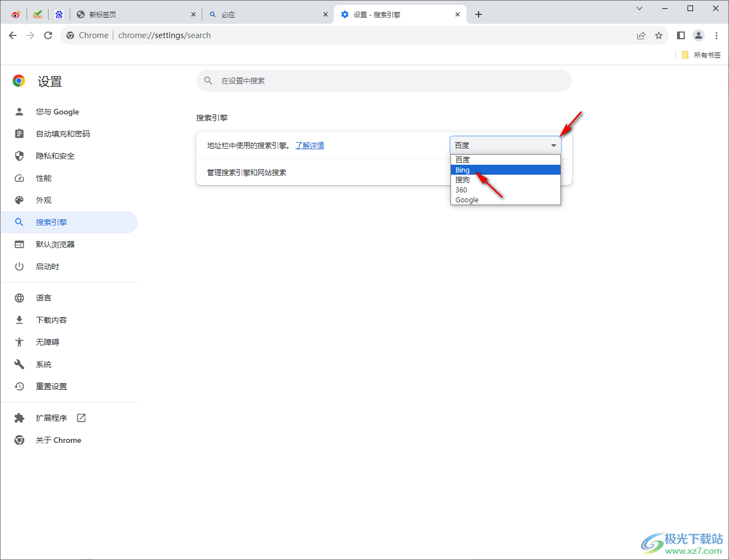Image resolution: width=729 pixels, height=560 pixels.
Task: Collapse the search engine dropdown showing 百度
Action: coord(506,145)
